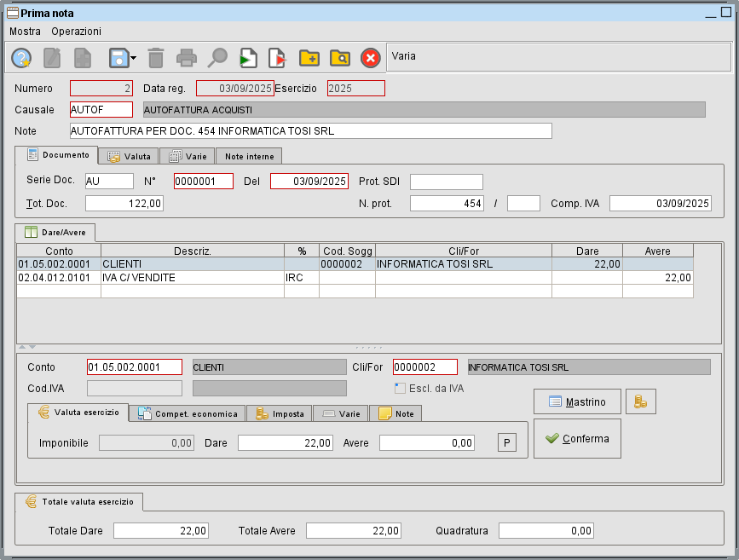Click the P button
The height and width of the screenshot is (560, 739).
pyautogui.click(x=506, y=442)
